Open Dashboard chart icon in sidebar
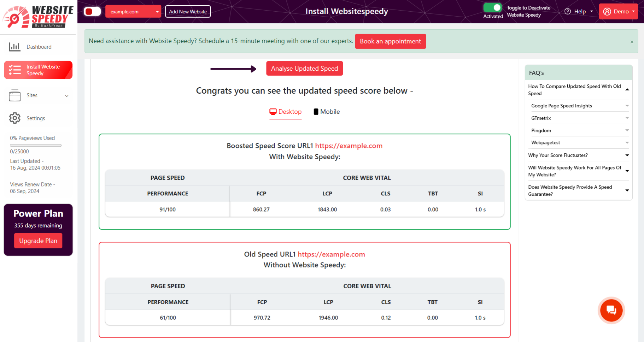 point(14,47)
